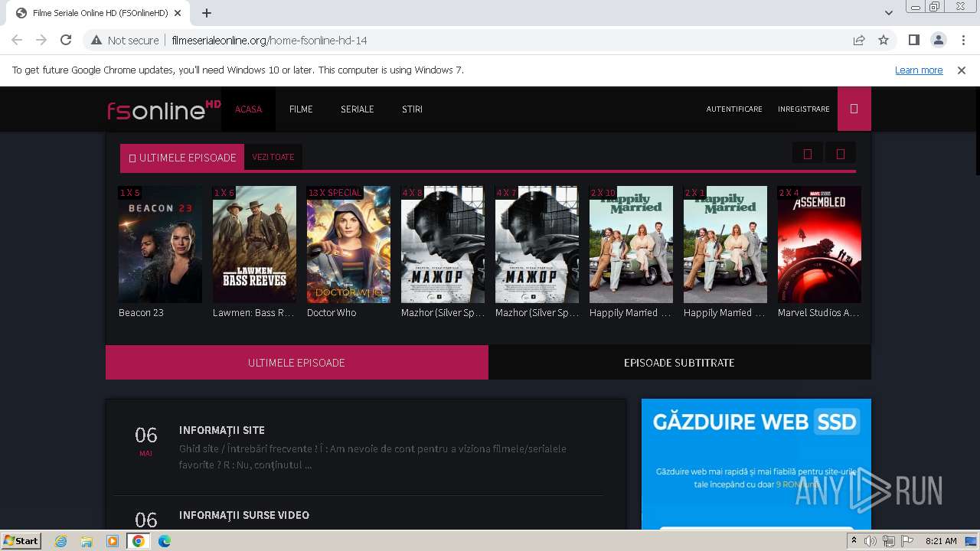Viewport: 980px width, 551px height.
Task: Open the Mazhor 4 X 7 poster
Action: [537, 244]
